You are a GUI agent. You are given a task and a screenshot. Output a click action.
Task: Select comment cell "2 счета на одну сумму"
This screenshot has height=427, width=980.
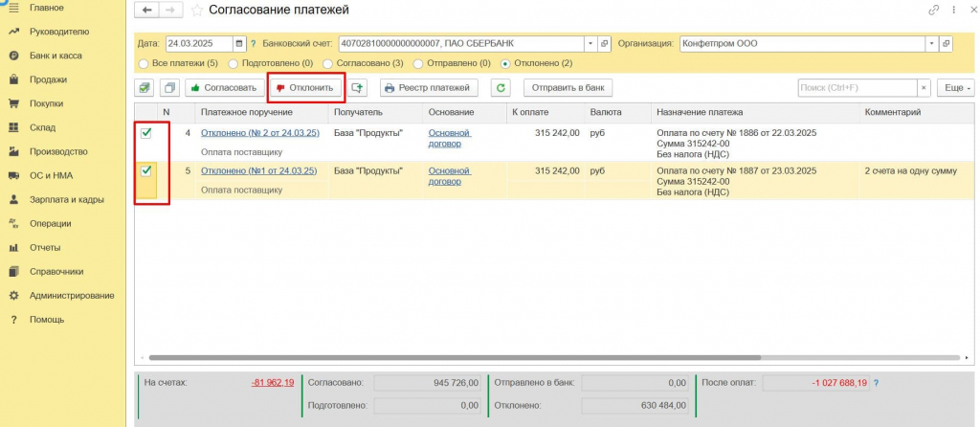click(x=911, y=170)
